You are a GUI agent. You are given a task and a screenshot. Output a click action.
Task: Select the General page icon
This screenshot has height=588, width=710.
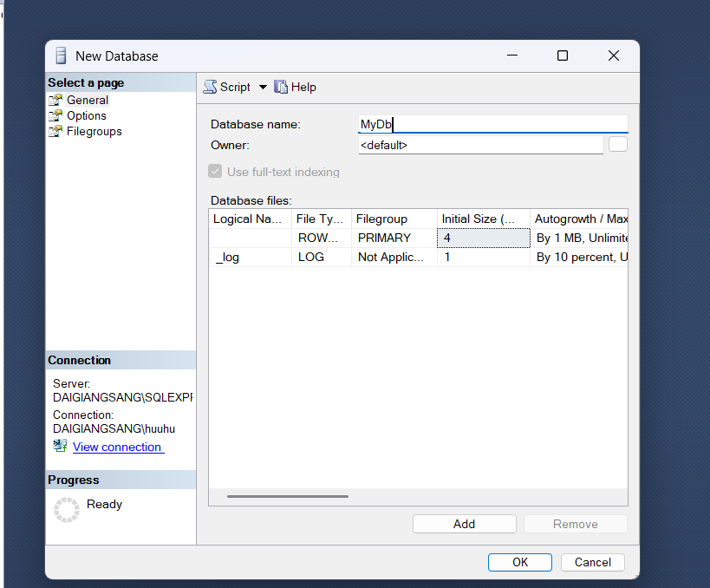[56, 100]
